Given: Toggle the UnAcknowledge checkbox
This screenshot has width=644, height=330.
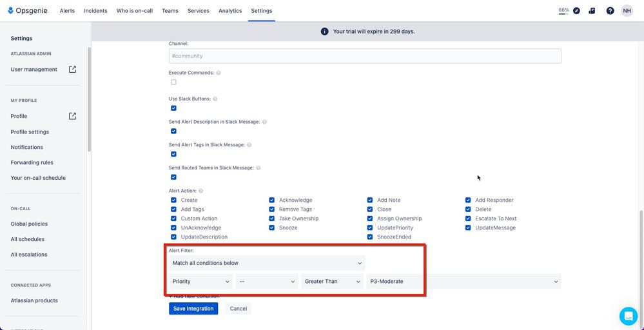Looking at the screenshot, I should click(174, 228).
